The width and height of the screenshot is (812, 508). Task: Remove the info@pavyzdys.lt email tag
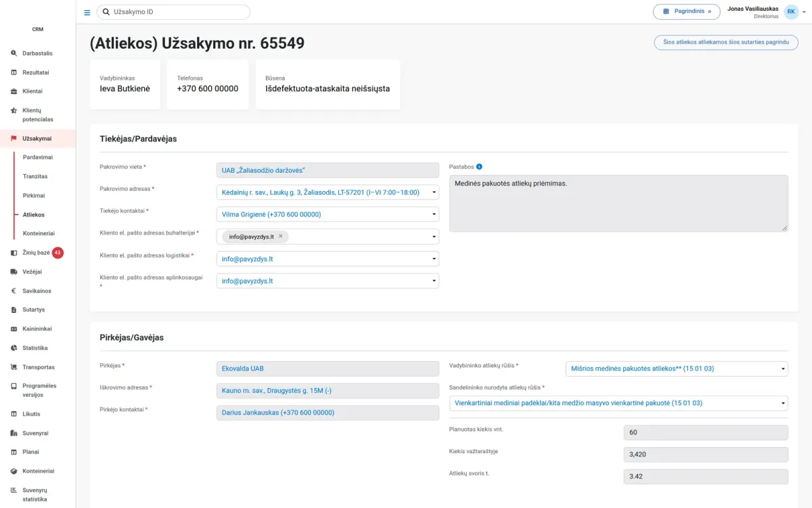(x=281, y=236)
